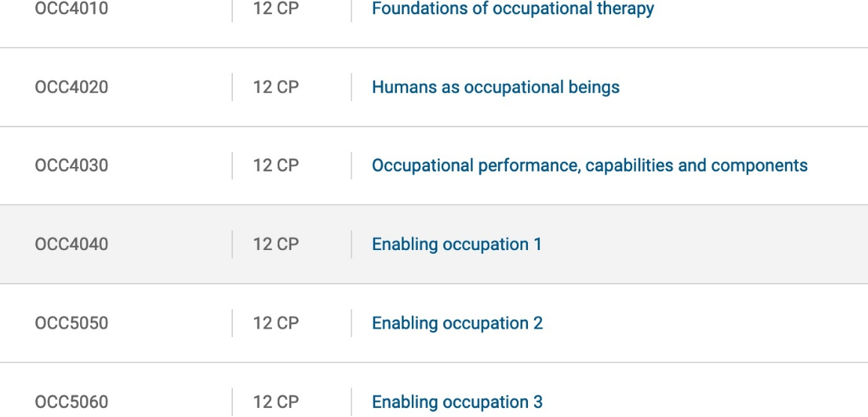
Task: Click the 12 CP value for OCC4010
Action: tap(276, 9)
